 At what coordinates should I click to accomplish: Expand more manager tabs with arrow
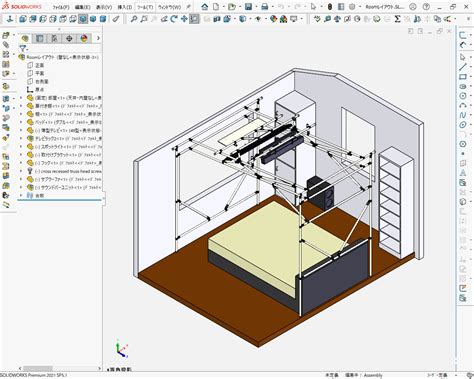(x=98, y=38)
